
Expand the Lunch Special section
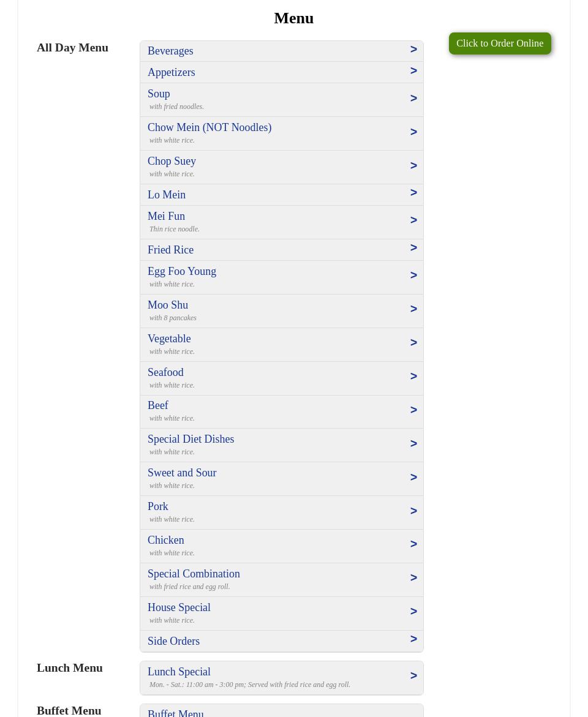(282, 677)
